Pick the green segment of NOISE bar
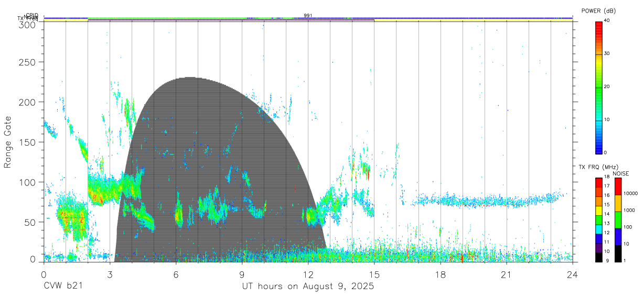This screenshot has height=297, width=644. point(618,220)
